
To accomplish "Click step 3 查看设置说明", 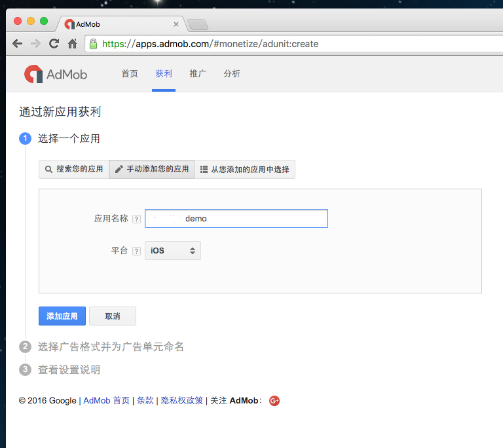I will (x=69, y=369).
